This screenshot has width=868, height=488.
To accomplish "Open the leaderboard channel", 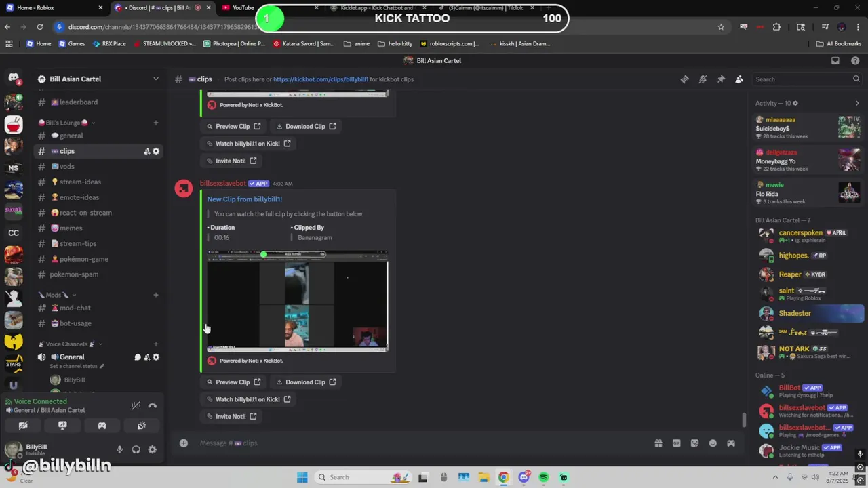I will coord(98,102).
